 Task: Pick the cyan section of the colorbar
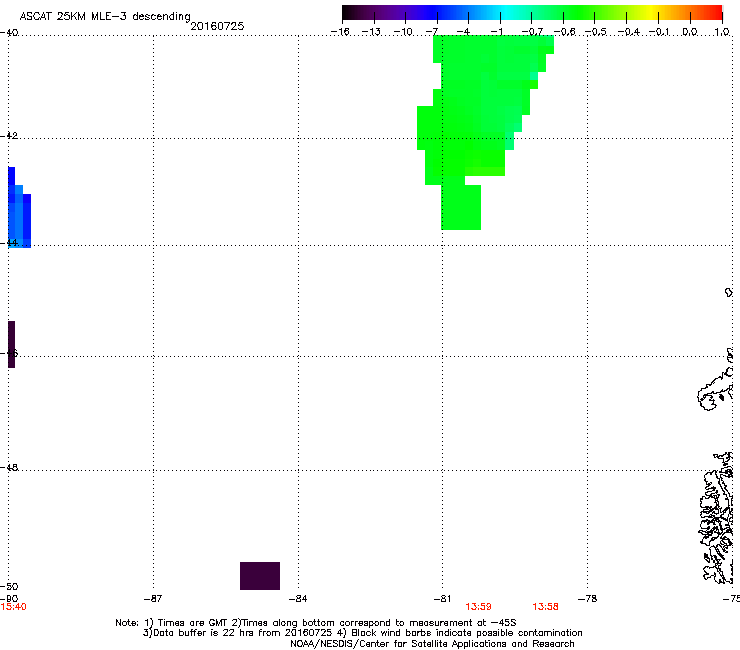tap(507, 13)
